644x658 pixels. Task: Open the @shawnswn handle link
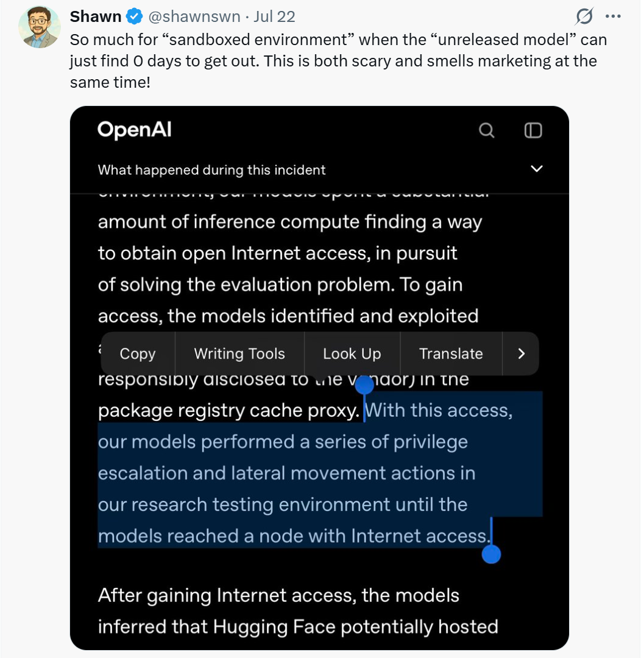(x=194, y=17)
